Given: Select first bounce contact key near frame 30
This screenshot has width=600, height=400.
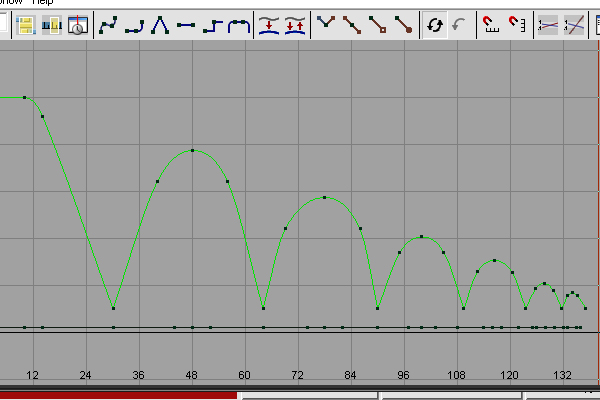Looking at the screenshot, I should tap(113, 308).
